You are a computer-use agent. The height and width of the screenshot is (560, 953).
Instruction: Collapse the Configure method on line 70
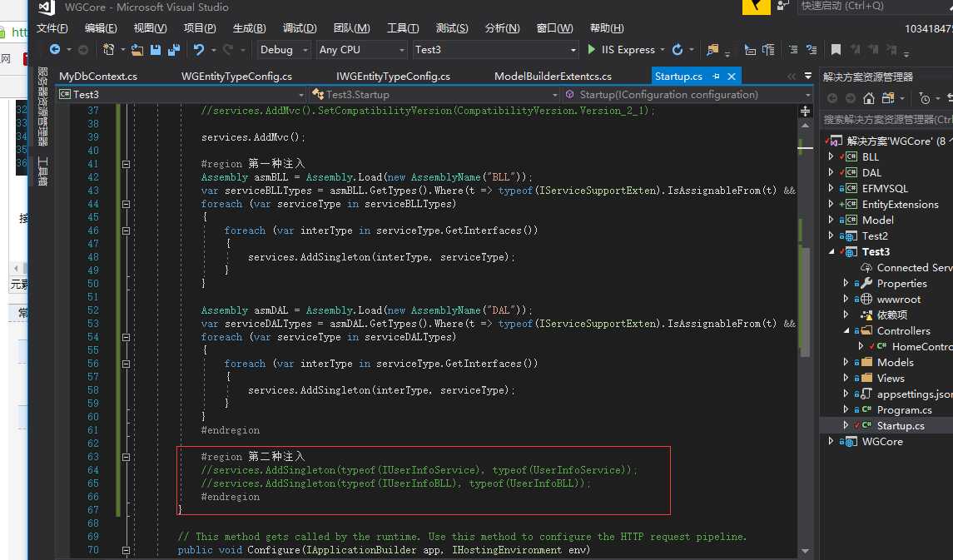(126, 550)
